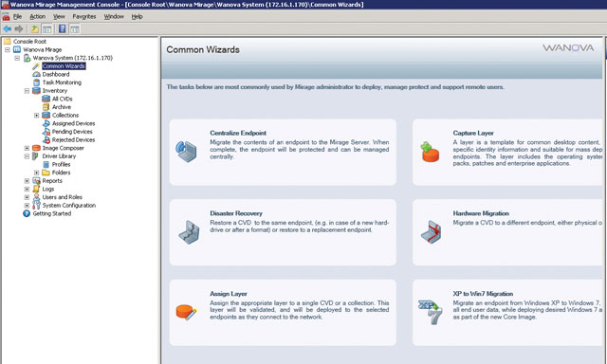Click the Logs icon in tree
Screen dimensions: 607x364
click(36, 189)
